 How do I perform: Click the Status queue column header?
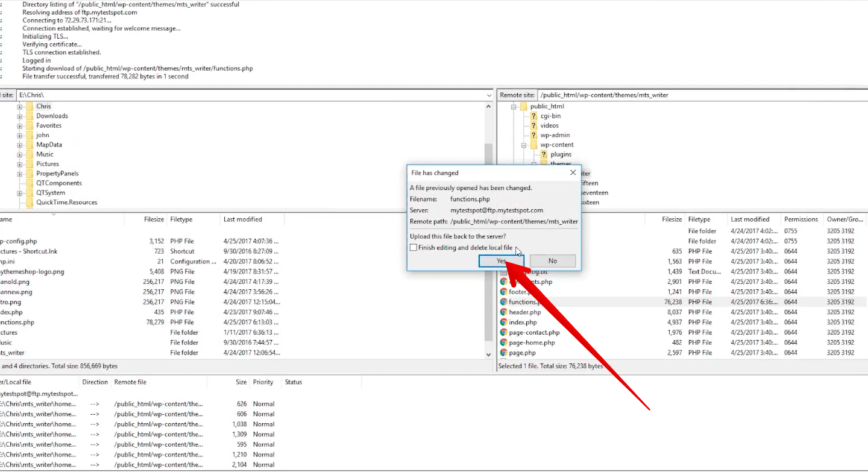tap(294, 382)
